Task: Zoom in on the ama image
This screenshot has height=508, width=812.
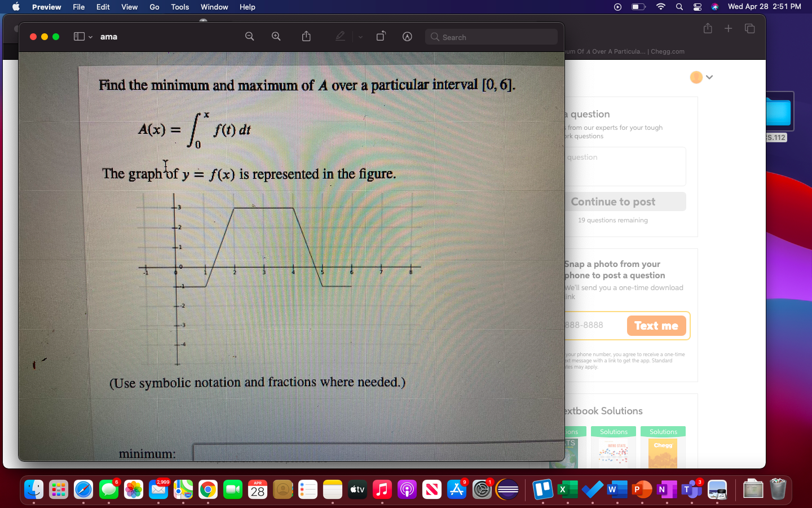Action: (x=276, y=37)
